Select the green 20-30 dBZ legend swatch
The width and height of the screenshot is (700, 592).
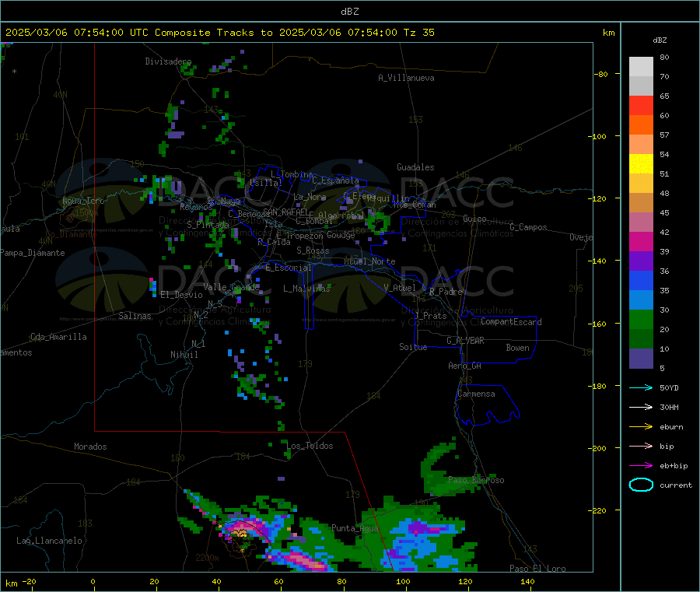641,319
